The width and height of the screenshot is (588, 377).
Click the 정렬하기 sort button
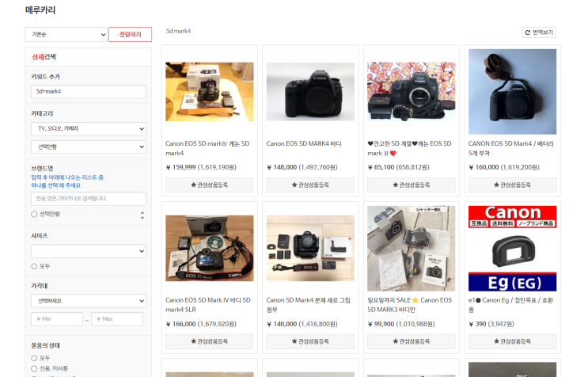pyautogui.click(x=130, y=35)
